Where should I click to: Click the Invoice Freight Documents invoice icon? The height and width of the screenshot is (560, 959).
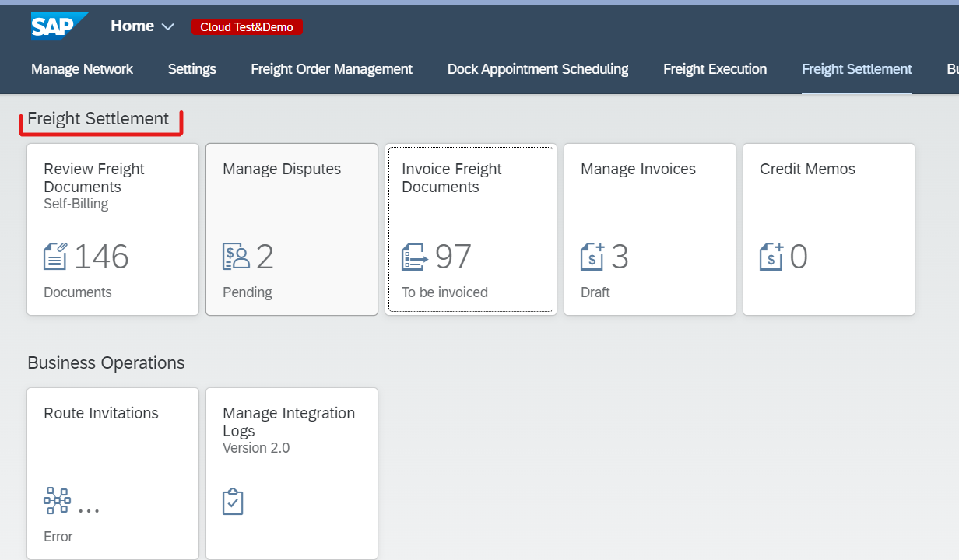pos(414,255)
